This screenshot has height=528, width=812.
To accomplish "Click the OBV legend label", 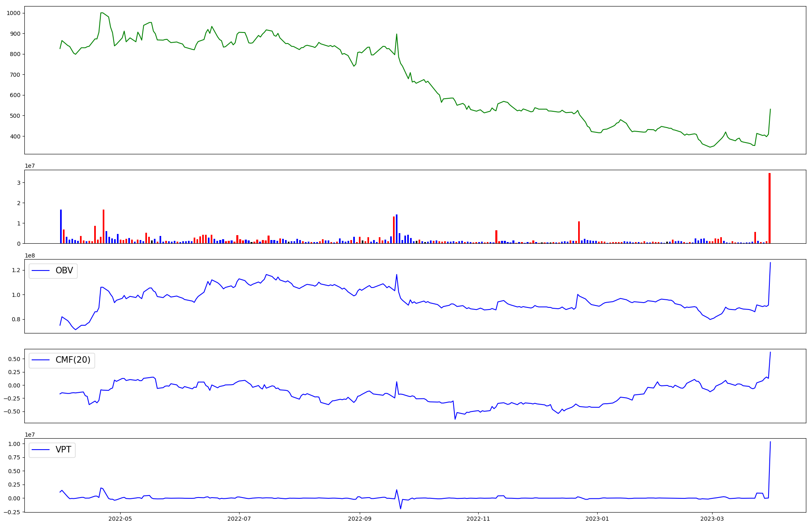I will click(64, 270).
